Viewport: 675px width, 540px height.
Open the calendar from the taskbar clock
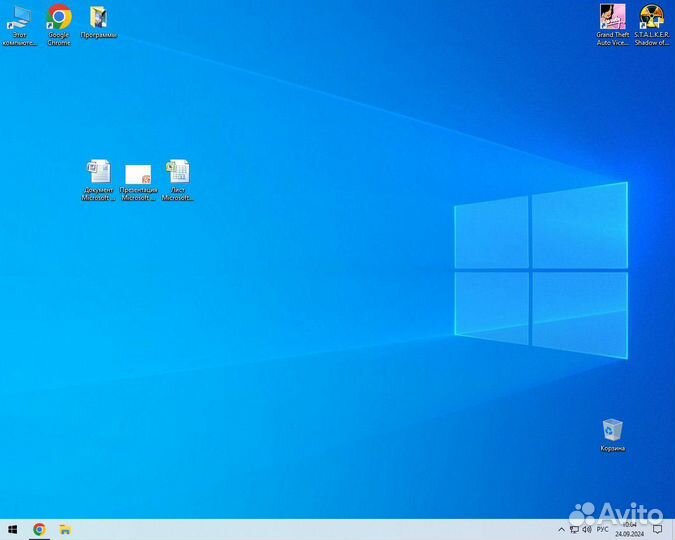pyautogui.click(x=629, y=529)
